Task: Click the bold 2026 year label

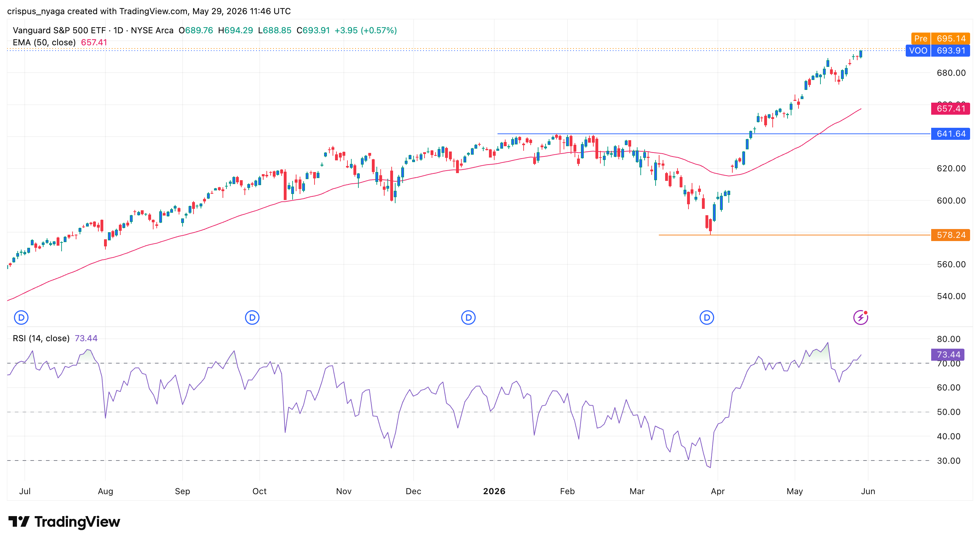Action: (x=494, y=491)
